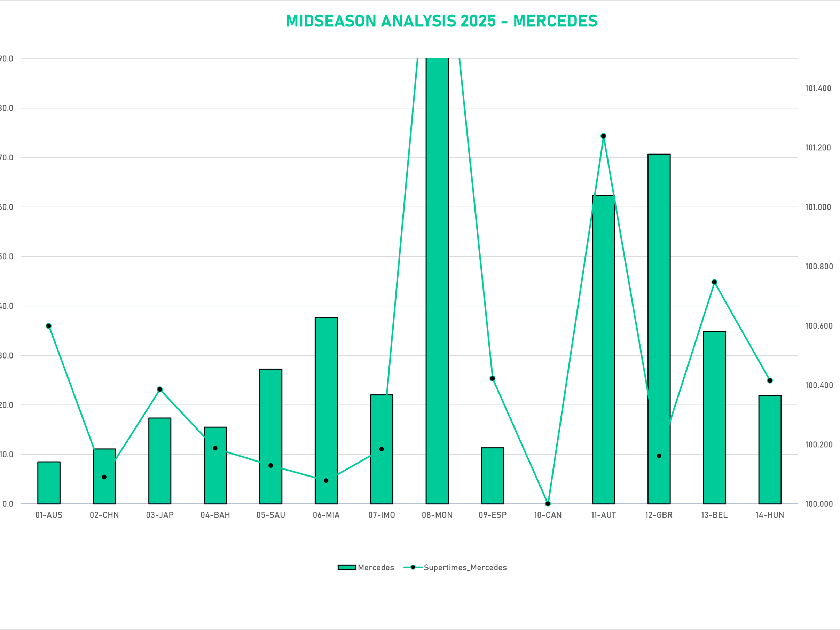Select the Supertimes data point for 06-MIA

tap(326, 481)
